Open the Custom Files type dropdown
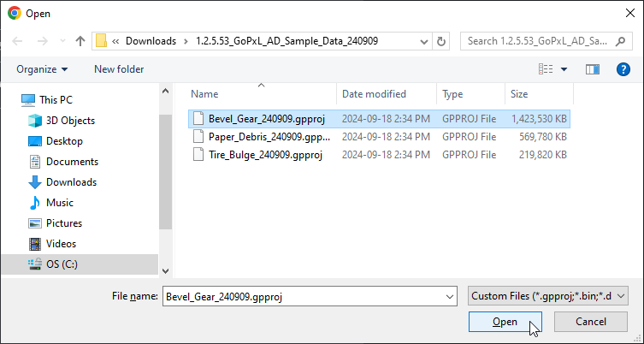 point(548,295)
